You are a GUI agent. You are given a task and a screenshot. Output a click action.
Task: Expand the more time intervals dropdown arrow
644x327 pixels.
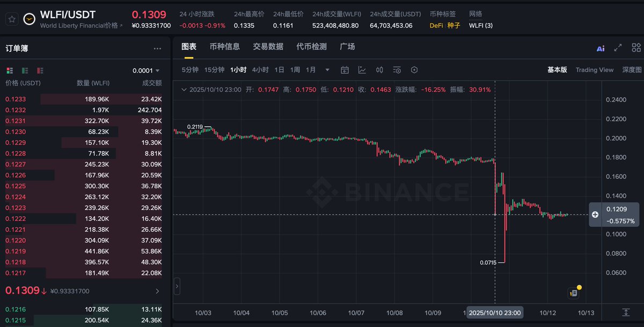pos(327,70)
